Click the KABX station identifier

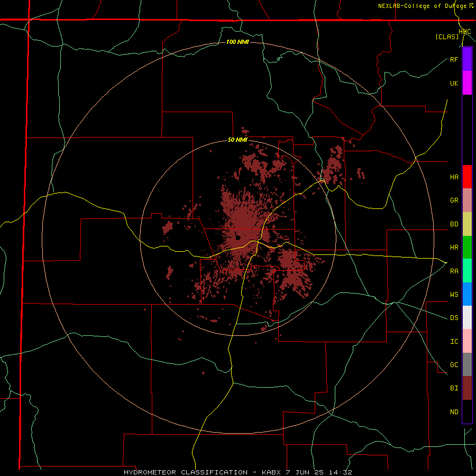coord(271,472)
